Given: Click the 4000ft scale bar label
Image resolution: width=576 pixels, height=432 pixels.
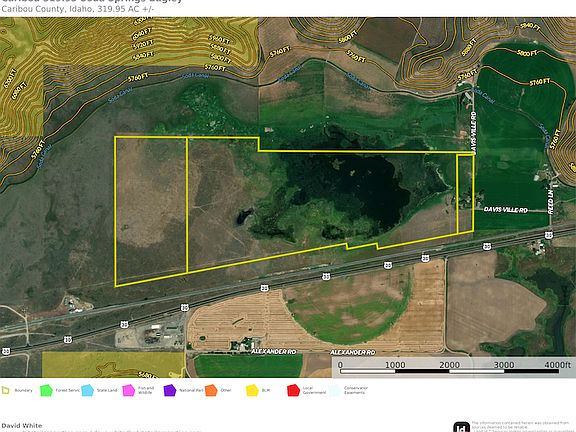Looking at the screenshot, I should coord(557,364).
